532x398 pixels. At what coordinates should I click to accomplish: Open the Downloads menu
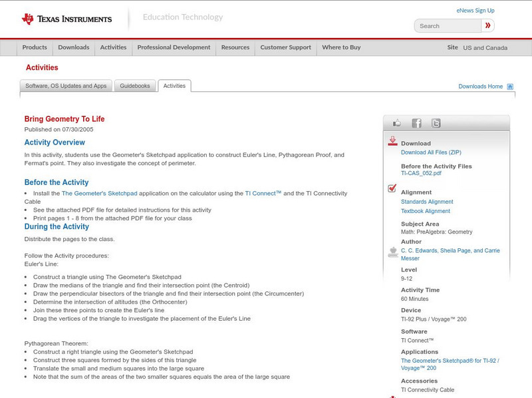point(74,47)
